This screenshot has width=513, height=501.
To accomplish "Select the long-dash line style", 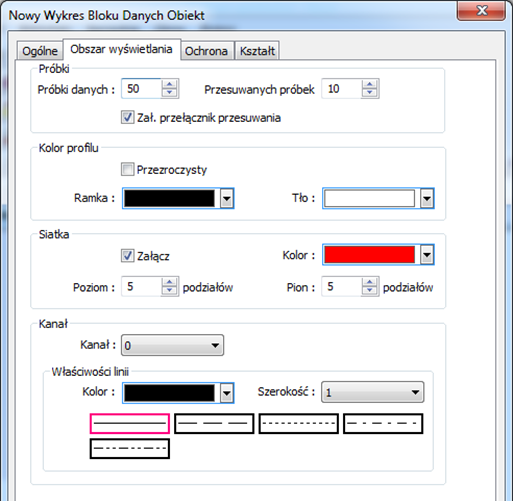I will tap(214, 424).
